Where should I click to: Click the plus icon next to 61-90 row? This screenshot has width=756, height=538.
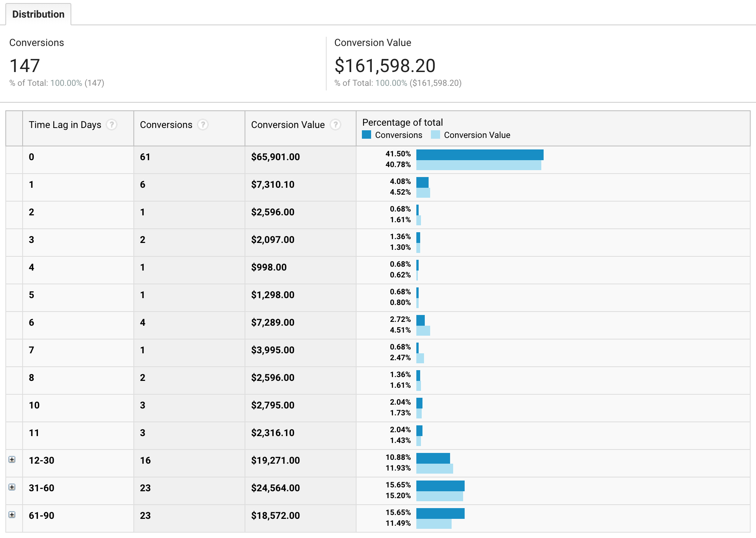[x=12, y=514]
